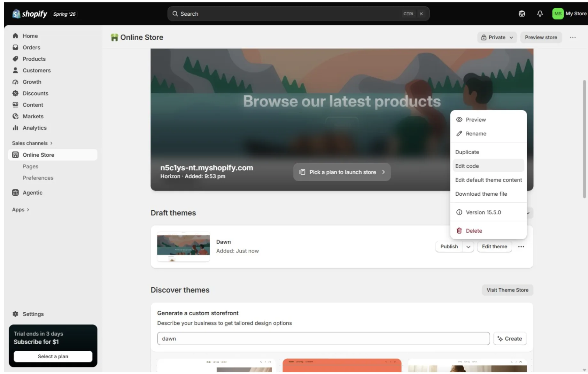Click the Growth icon in sidebar
Image resolution: width=588 pixels, height=374 pixels.
pos(15,82)
